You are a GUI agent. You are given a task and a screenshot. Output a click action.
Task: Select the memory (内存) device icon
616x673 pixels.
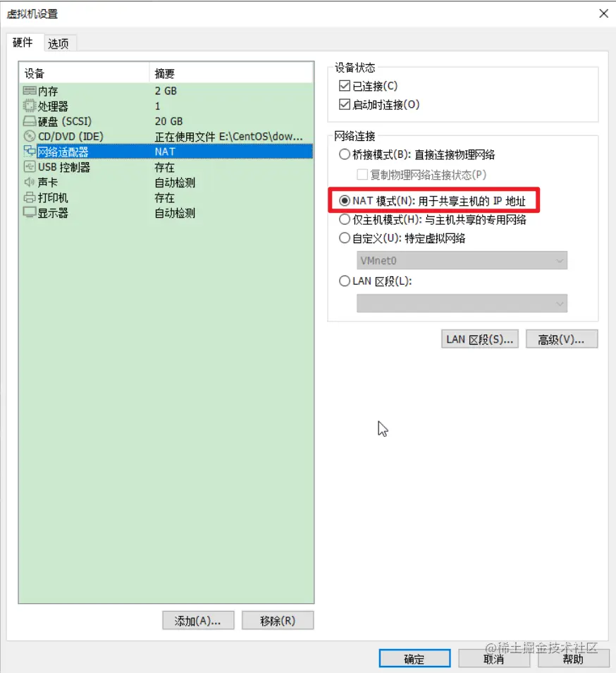(x=29, y=91)
